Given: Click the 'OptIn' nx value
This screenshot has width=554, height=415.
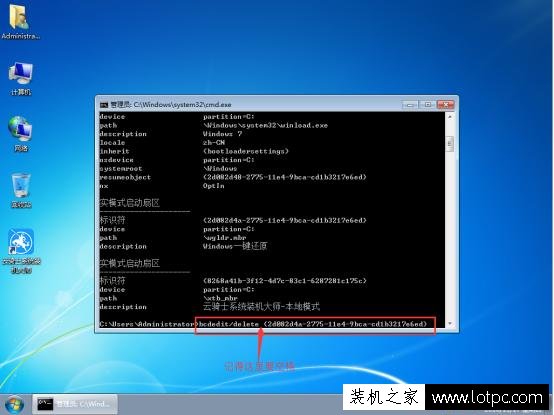Looking at the screenshot, I should 213,186.
